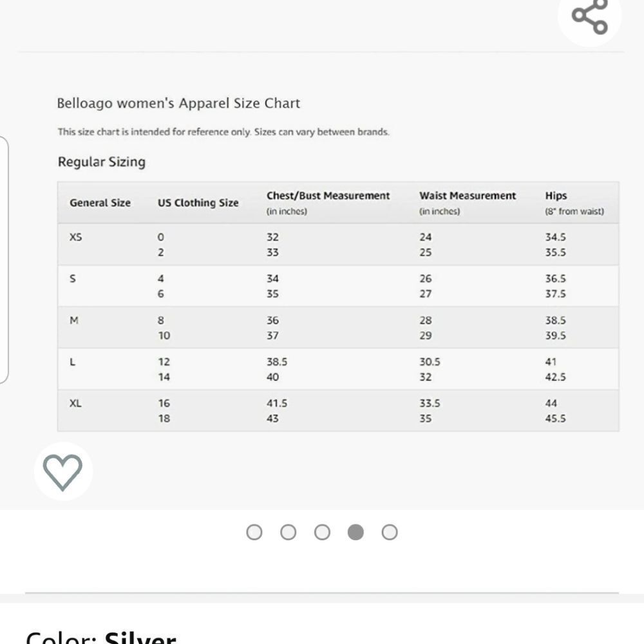This screenshot has height=644, width=644.
Task: Tap the Regular Sizing heading
Action: [102, 162]
